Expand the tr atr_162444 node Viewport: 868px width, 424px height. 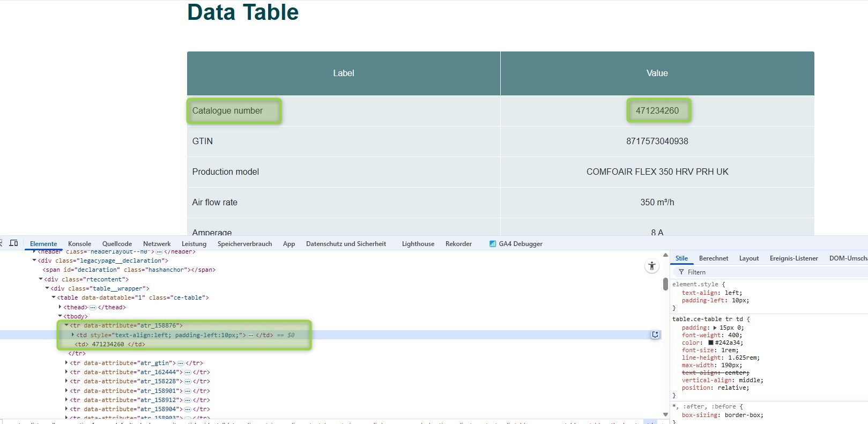(66, 372)
